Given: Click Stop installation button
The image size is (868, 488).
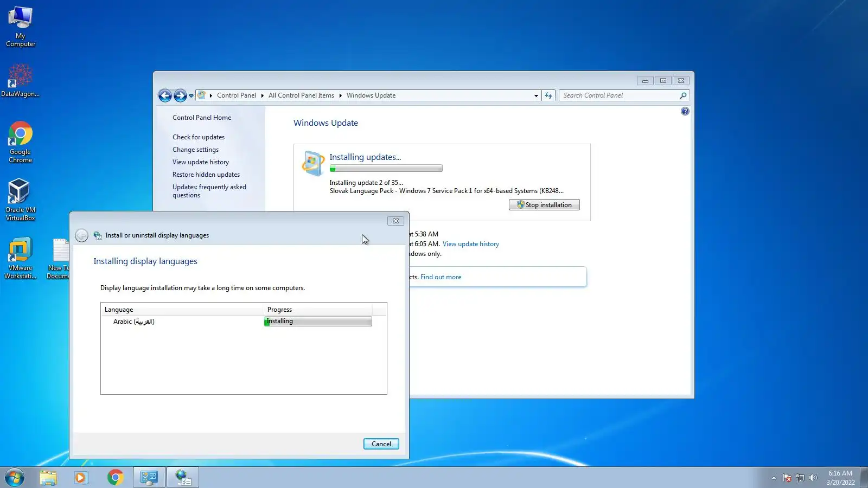Looking at the screenshot, I should click(544, 205).
